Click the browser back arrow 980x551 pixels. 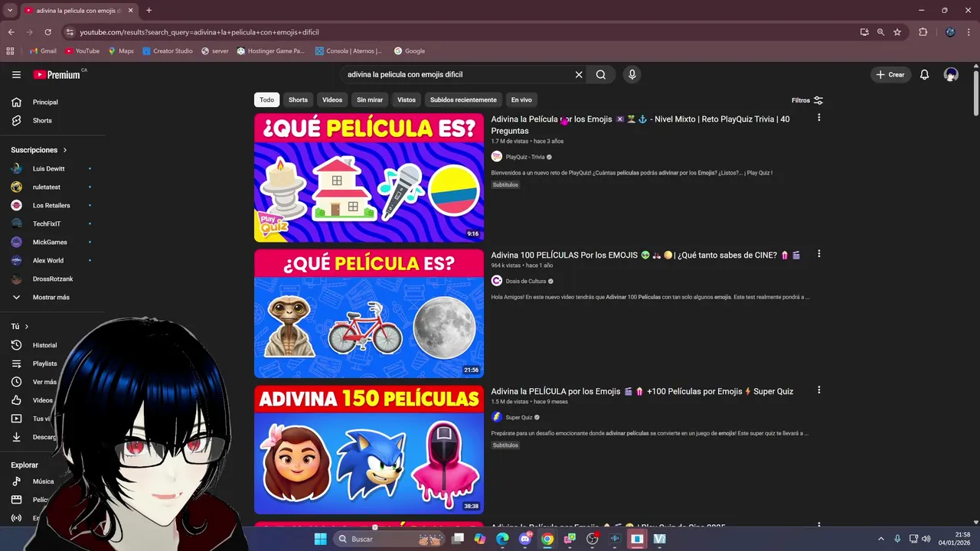(11, 32)
